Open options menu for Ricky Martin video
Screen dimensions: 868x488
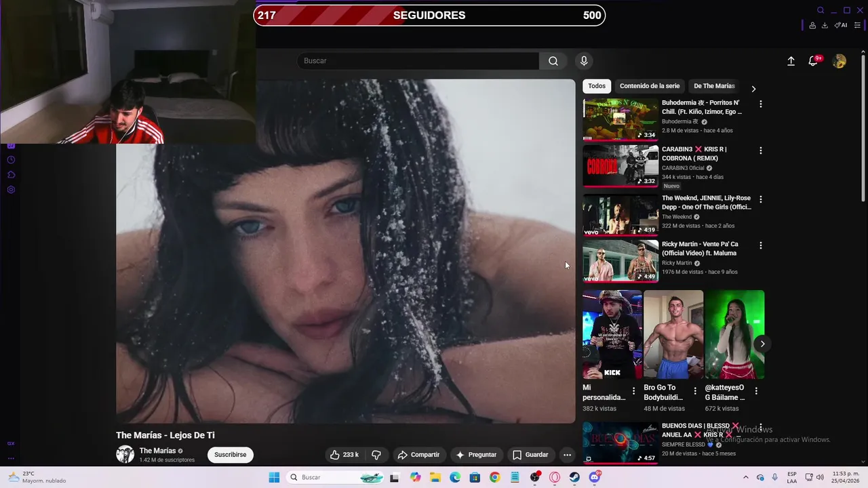coord(761,245)
